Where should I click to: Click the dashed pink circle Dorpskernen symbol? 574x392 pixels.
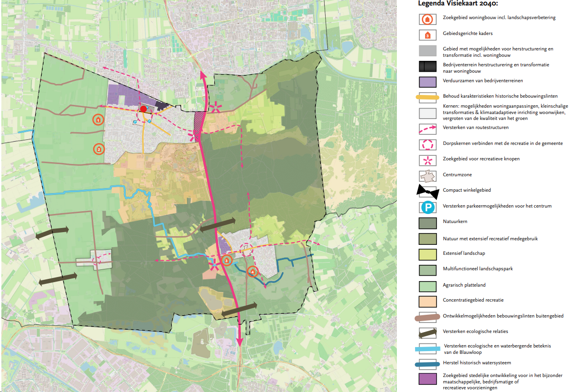click(428, 144)
